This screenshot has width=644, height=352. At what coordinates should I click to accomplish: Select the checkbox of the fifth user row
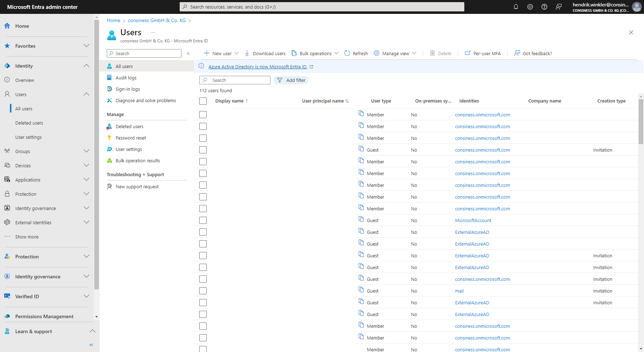pyautogui.click(x=203, y=162)
